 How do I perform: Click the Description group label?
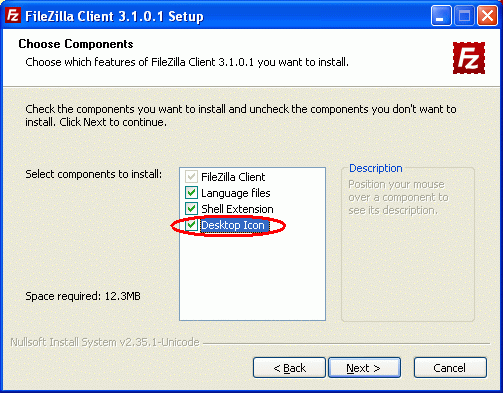tap(376, 168)
